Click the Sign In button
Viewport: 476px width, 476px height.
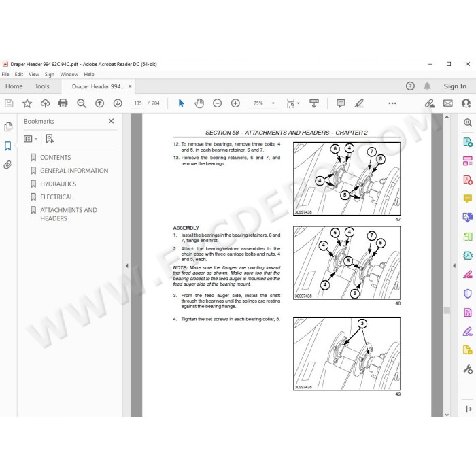click(x=455, y=86)
